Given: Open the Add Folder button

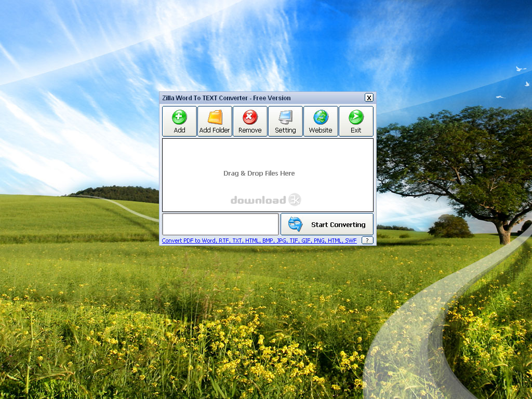Looking at the screenshot, I should (215, 121).
